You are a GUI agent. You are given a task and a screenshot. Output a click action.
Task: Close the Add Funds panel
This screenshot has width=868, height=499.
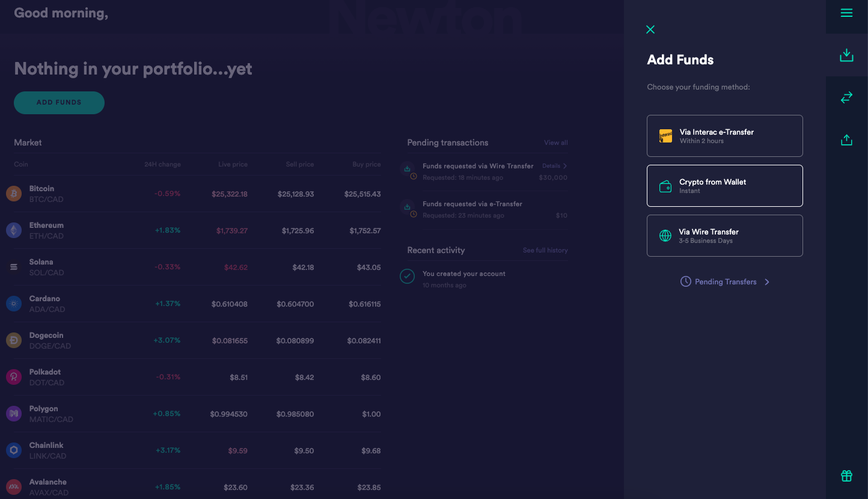pyautogui.click(x=650, y=29)
